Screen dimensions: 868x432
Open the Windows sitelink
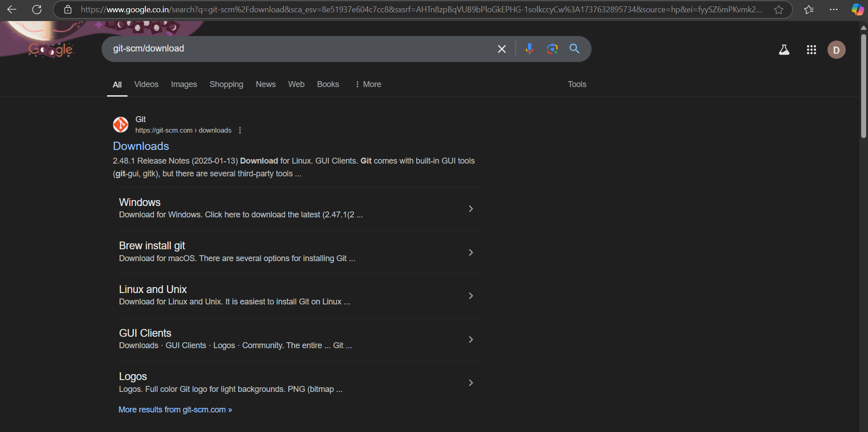(140, 202)
